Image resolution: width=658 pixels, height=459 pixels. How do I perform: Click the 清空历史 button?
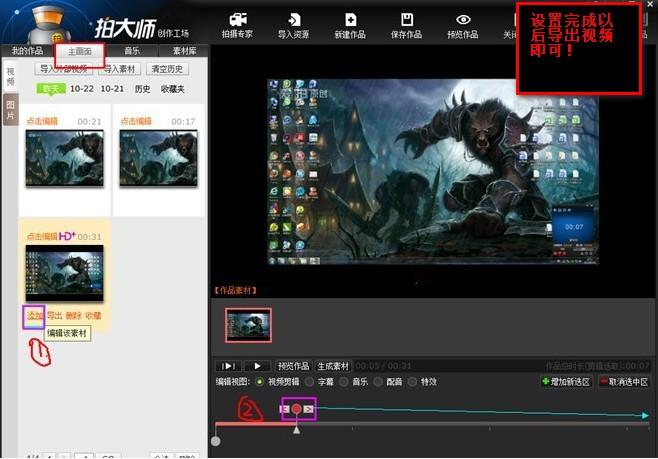point(166,69)
